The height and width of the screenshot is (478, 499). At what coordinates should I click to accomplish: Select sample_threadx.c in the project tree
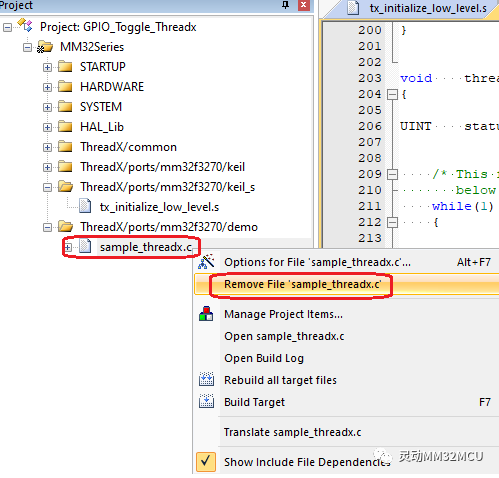coord(146,247)
